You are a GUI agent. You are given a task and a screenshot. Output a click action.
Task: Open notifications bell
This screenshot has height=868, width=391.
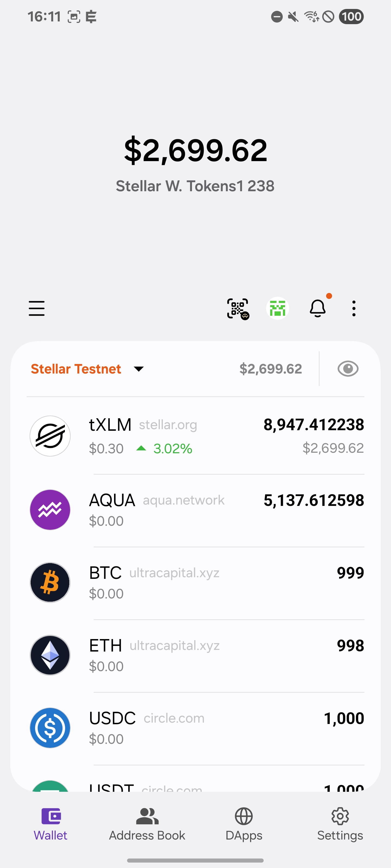point(317,308)
